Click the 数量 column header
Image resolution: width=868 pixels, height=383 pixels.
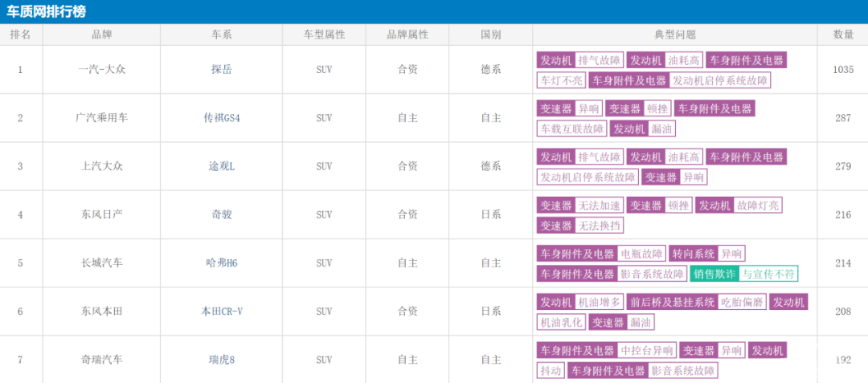click(x=842, y=35)
